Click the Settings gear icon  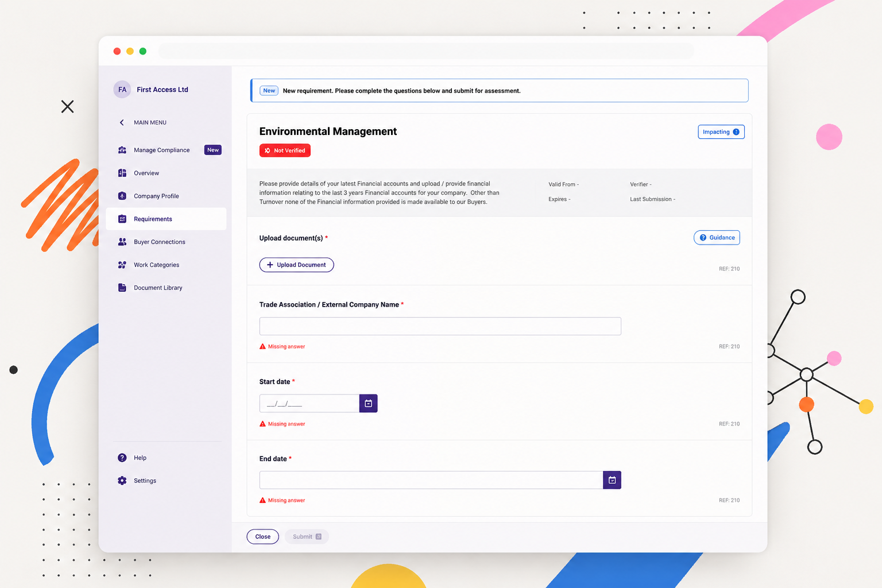(x=122, y=481)
